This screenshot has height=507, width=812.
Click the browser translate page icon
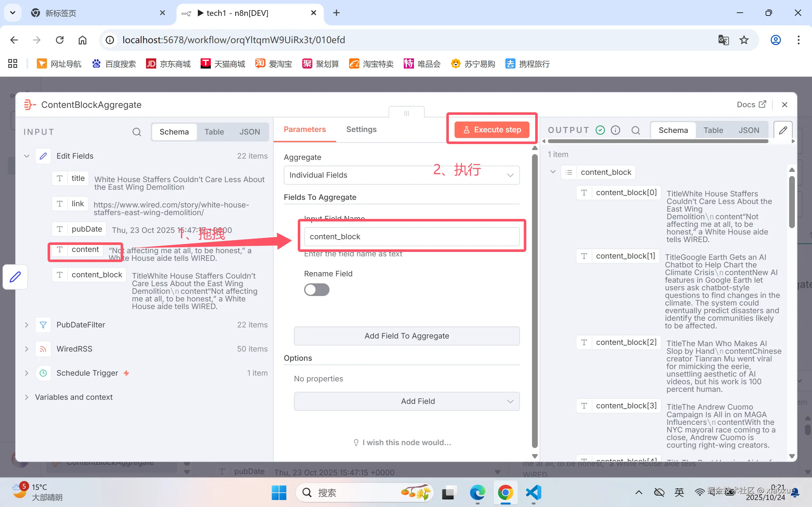tap(723, 40)
